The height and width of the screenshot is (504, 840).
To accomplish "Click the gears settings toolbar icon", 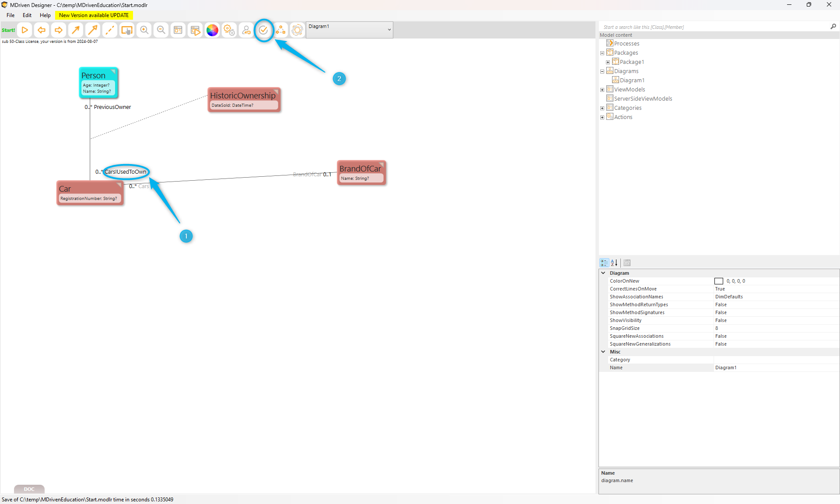I will pyautogui.click(x=229, y=30).
